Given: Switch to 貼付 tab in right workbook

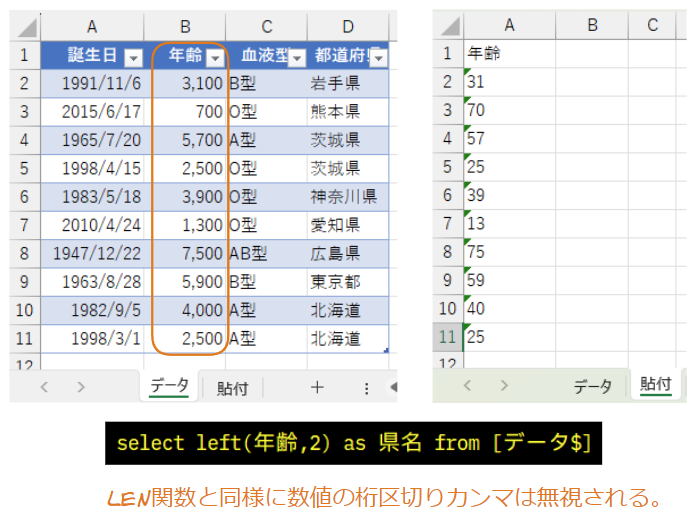Looking at the screenshot, I should pos(655,385).
